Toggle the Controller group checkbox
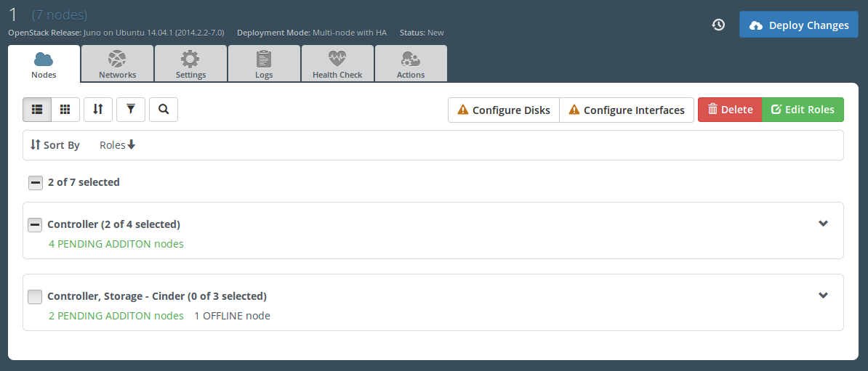The image size is (868, 371). coord(35,224)
